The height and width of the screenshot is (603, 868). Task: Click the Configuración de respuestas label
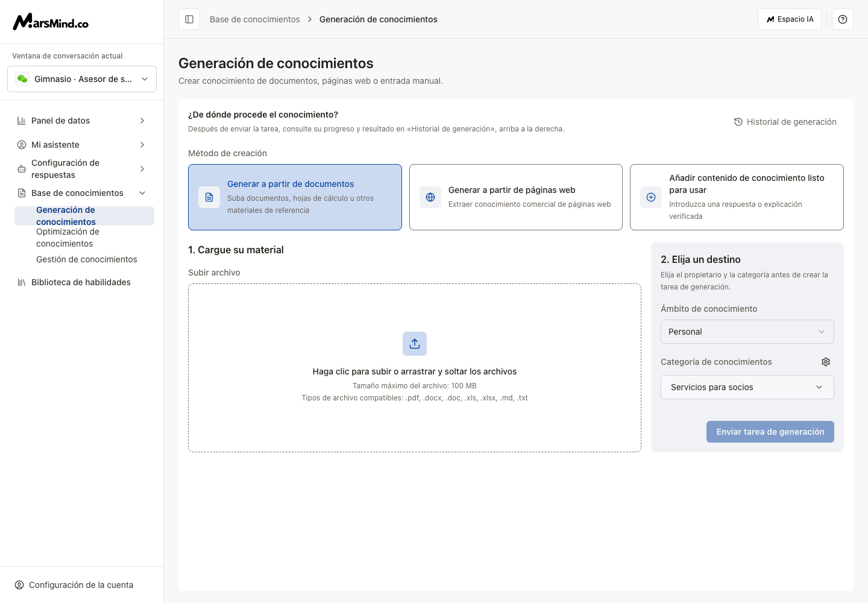(65, 169)
